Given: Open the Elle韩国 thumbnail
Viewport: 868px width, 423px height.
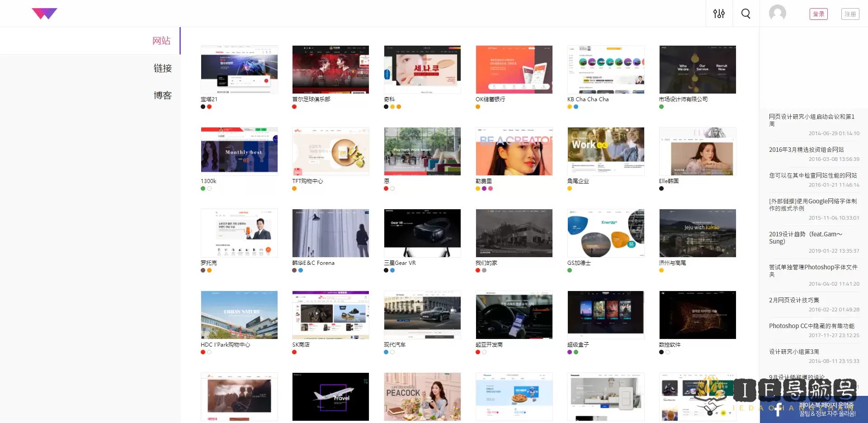Looking at the screenshot, I should coord(697,151).
